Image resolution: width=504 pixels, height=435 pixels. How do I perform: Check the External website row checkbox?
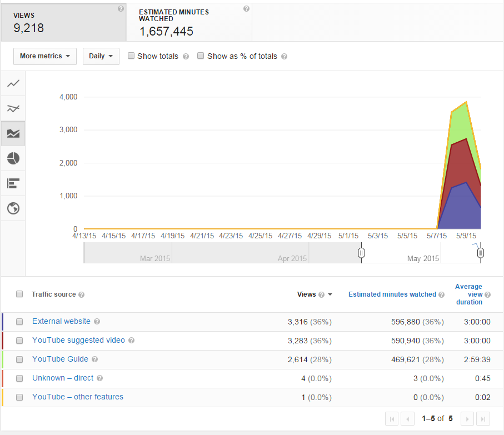pyautogui.click(x=19, y=322)
